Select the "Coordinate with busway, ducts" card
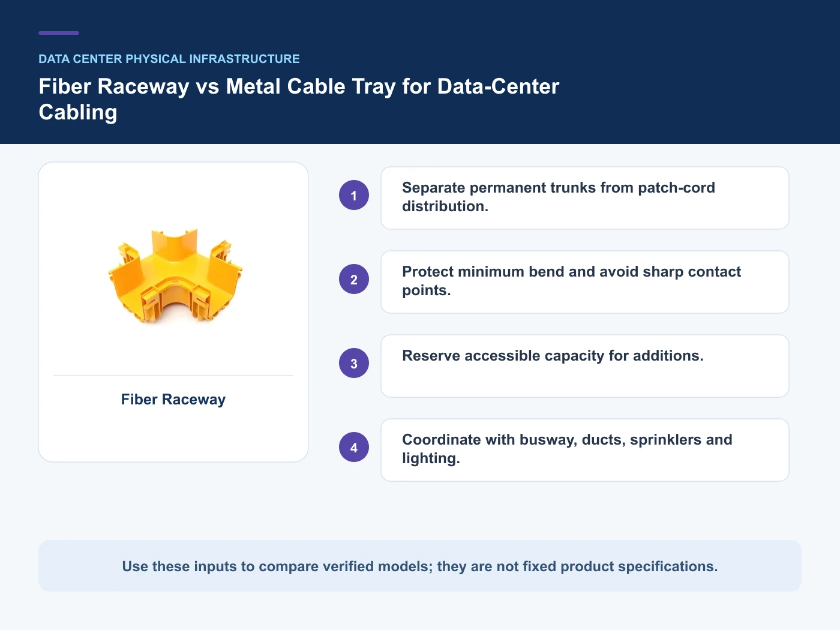 click(x=585, y=450)
